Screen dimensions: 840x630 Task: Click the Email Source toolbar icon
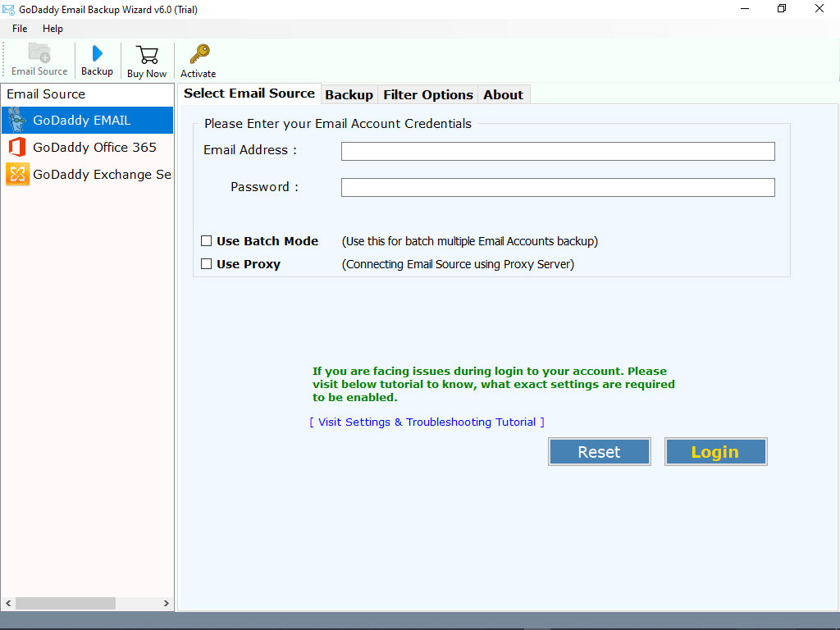coord(39,53)
